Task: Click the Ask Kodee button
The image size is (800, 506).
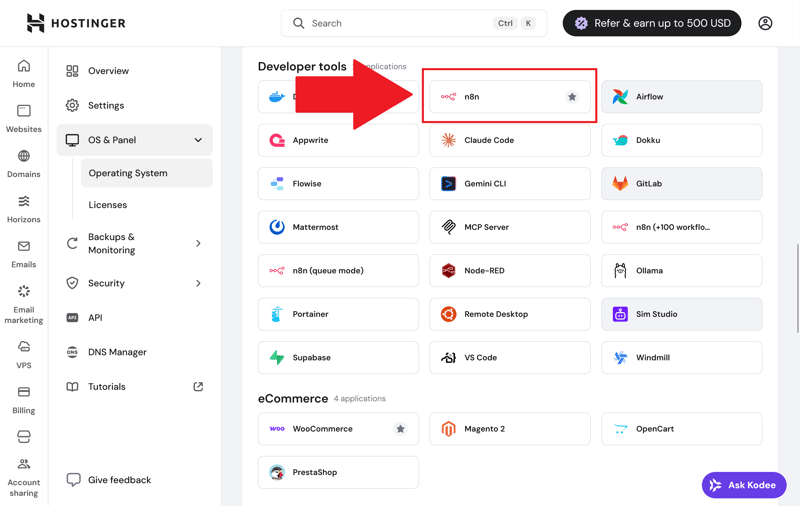Action: [x=743, y=485]
